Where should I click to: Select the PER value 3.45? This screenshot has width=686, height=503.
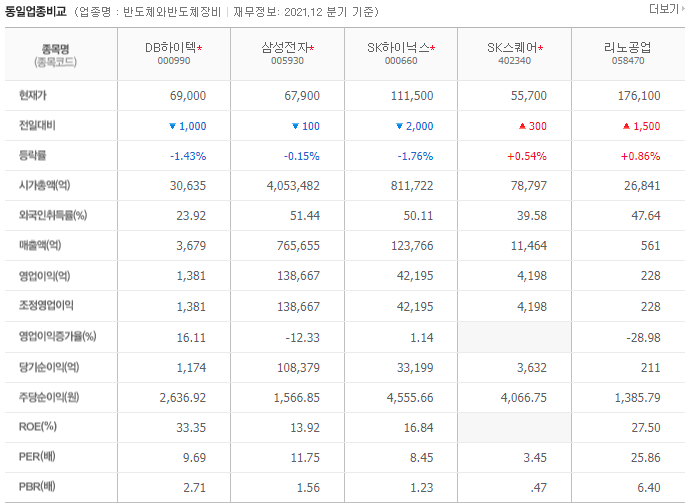click(x=535, y=458)
